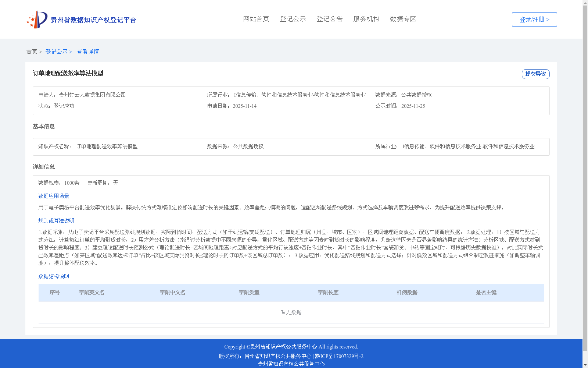Screen dimensions: 588x368
Task: Click the 黔ICP备17007329号-2 footer link
Action: click(x=339, y=356)
